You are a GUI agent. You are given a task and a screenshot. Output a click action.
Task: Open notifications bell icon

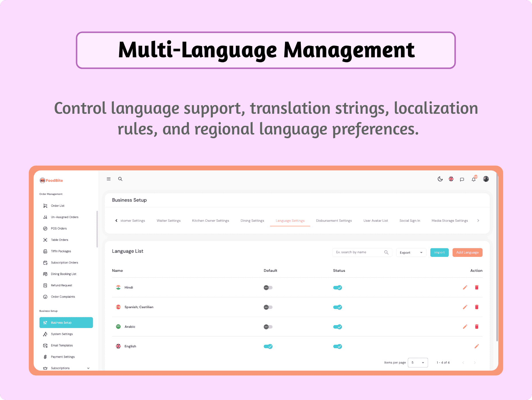(x=474, y=179)
